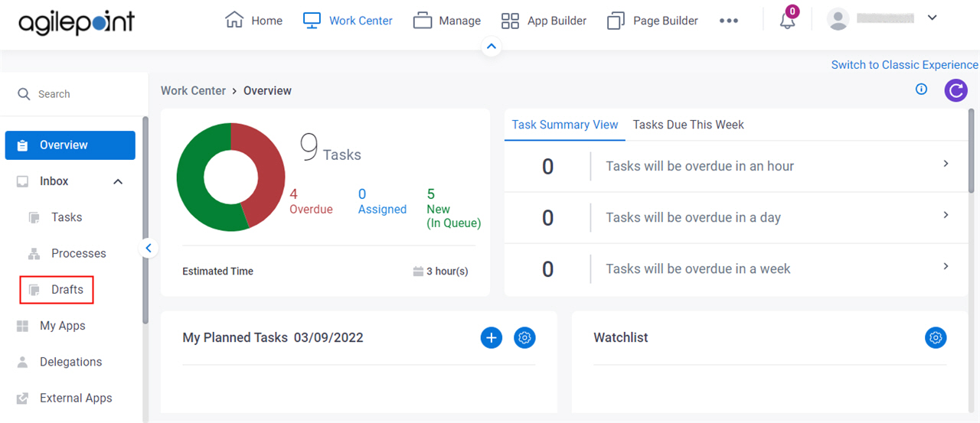The image size is (980, 423).
Task: Click the search magnifier icon
Action: point(24,93)
